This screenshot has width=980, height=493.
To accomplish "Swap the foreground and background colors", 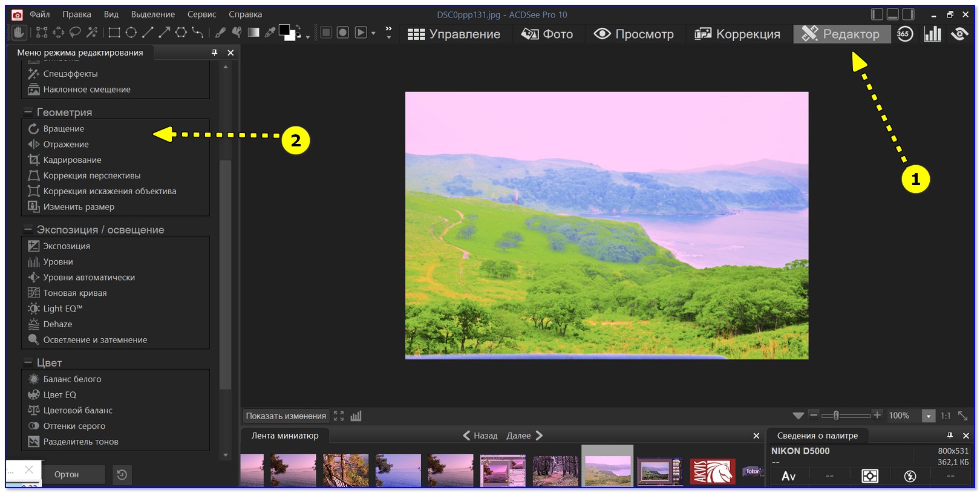I will click(x=298, y=27).
